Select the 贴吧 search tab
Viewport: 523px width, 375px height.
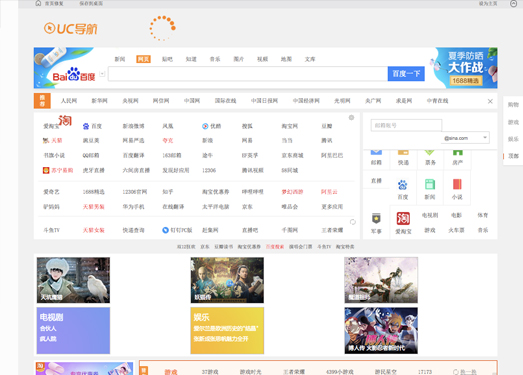click(167, 59)
